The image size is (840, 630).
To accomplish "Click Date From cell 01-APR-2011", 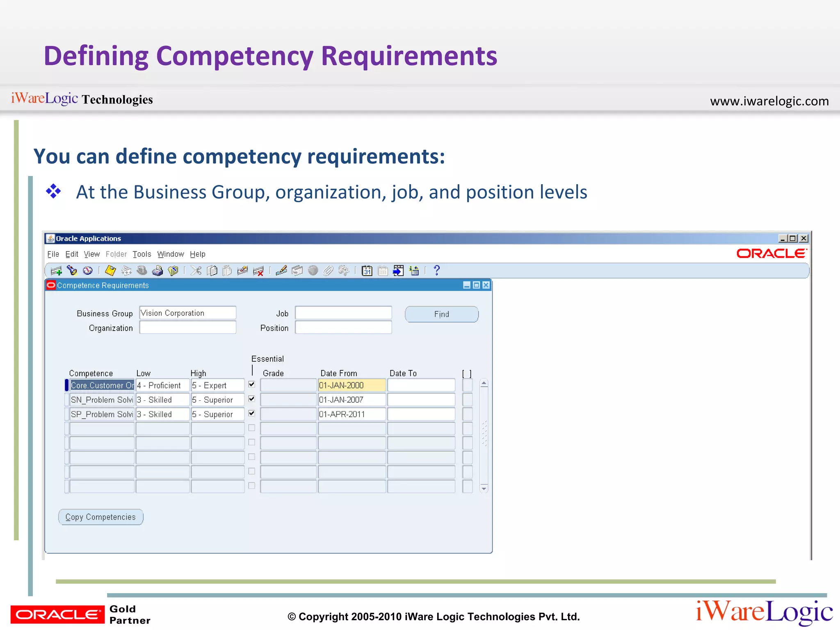I will [352, 414].
